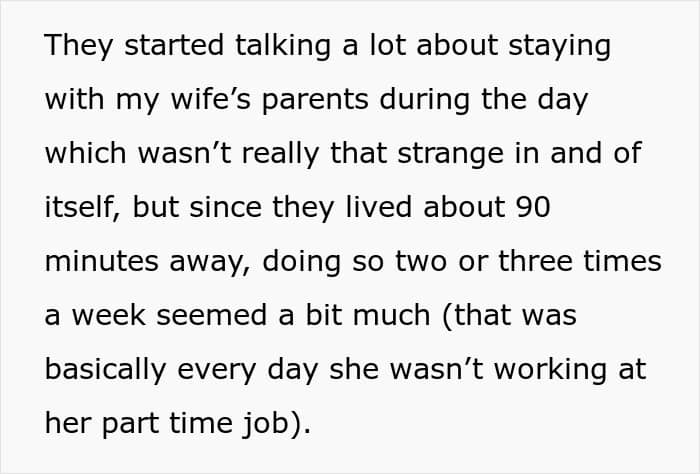
Task: Click the word "strange" in third line
Action: pos(450,154)
